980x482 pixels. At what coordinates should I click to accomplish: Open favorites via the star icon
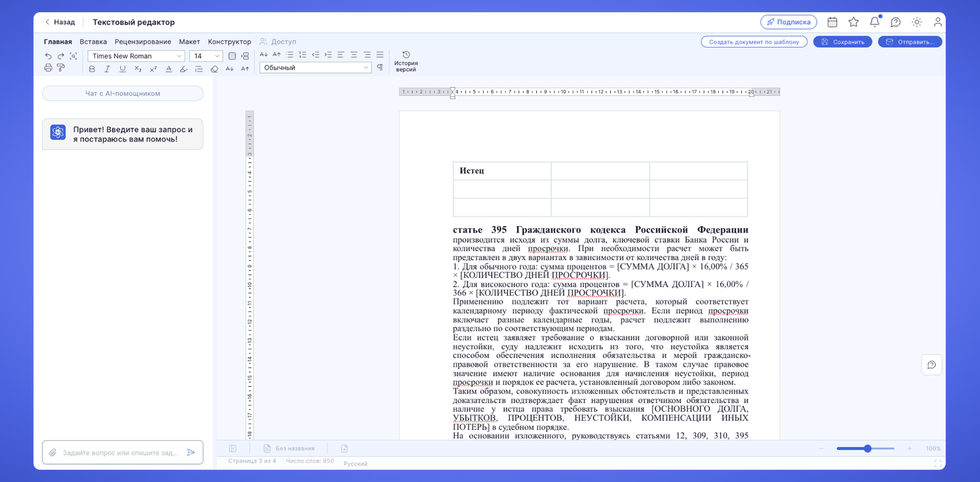853,22
